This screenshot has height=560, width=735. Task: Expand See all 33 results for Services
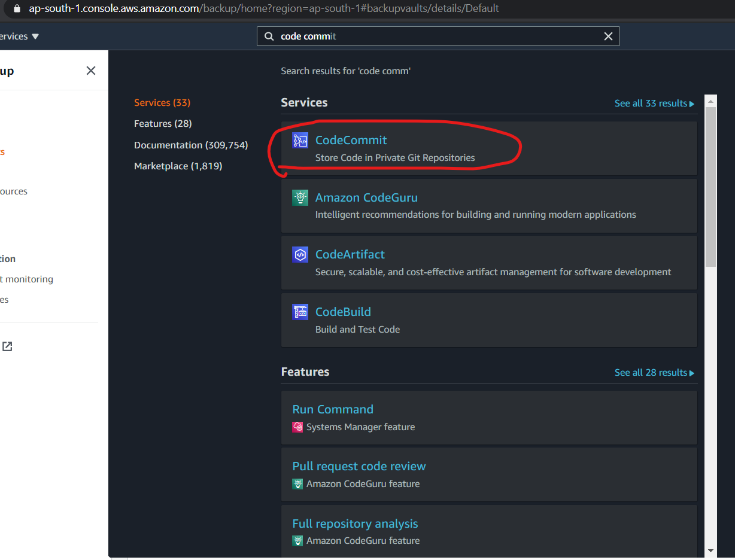tap(654, 104)
